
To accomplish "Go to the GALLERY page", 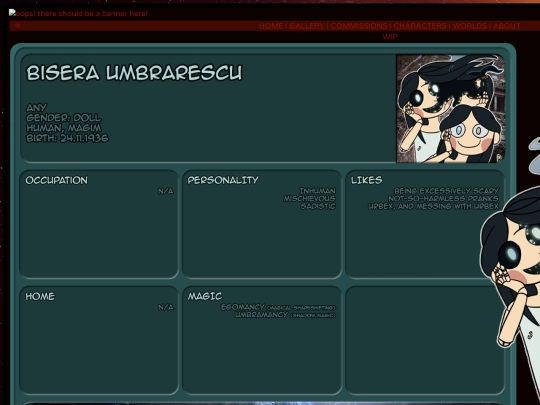I will pyautogui.click(x=307, y=26).
